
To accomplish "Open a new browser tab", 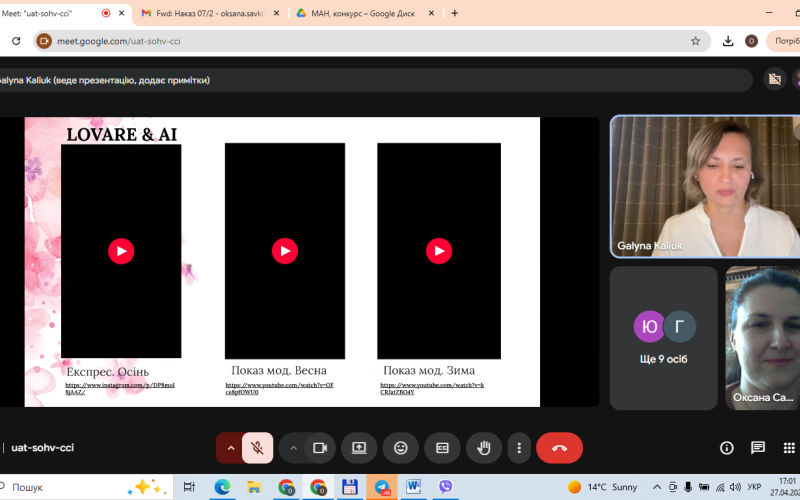I will tap(455, 13).
